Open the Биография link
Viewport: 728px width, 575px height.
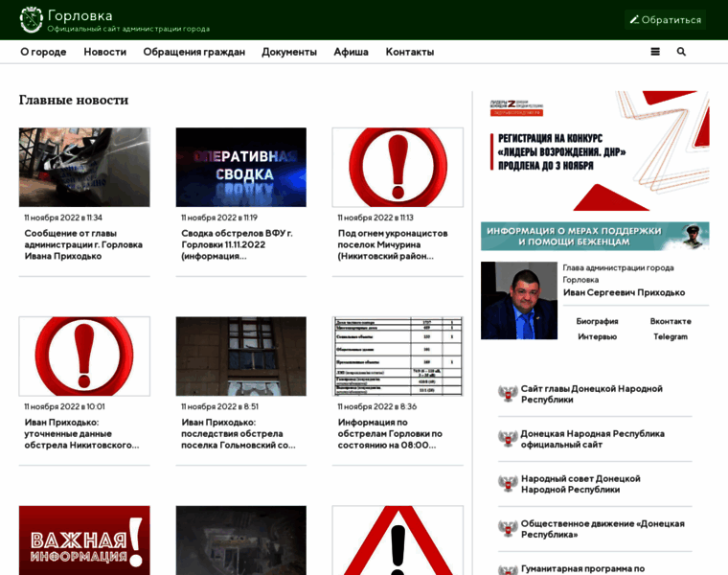click(x=597, y=321)
